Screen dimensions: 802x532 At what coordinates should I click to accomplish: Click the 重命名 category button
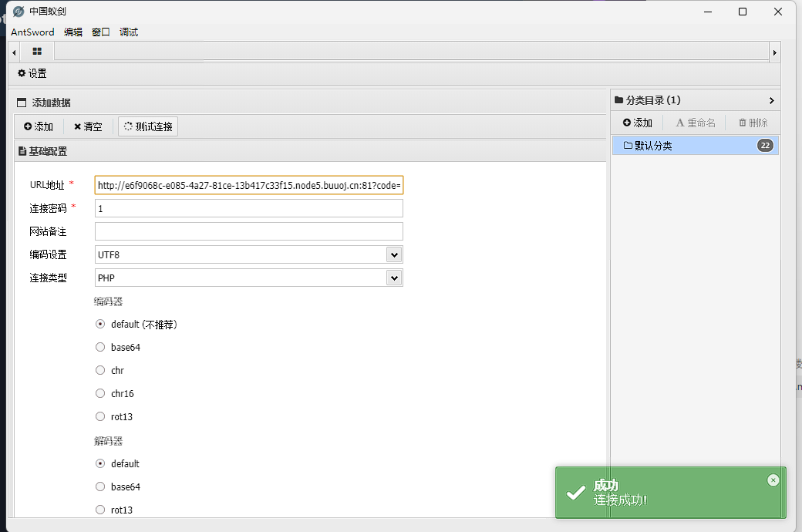(696, 123)
